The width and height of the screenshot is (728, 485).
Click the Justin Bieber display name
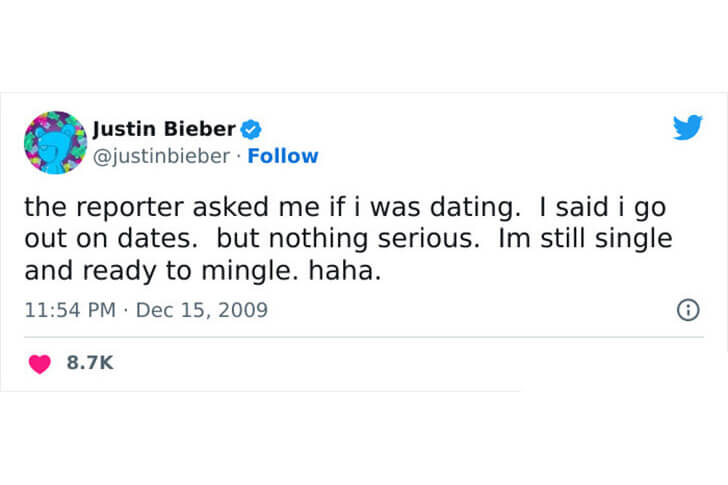(164, 129)
